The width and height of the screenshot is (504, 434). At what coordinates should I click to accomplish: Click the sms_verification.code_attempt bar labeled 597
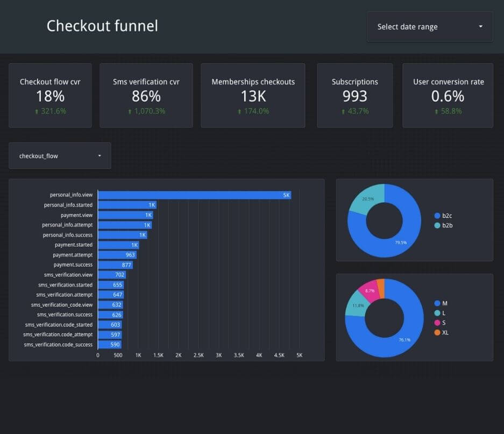point(110,335)
